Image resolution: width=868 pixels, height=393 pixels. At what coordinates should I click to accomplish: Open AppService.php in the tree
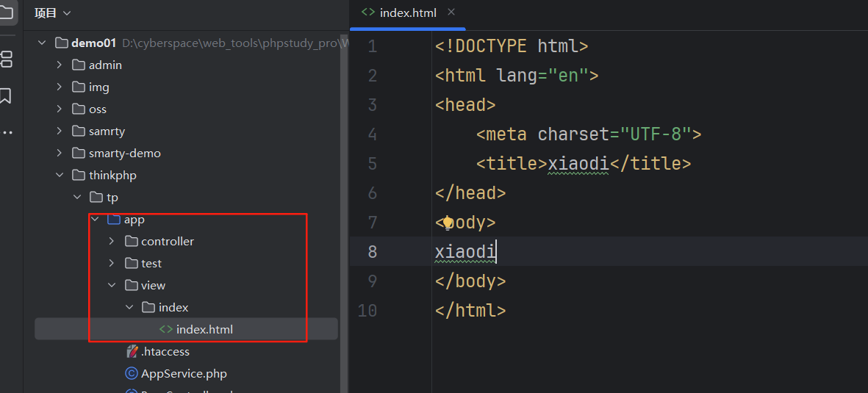184,374
